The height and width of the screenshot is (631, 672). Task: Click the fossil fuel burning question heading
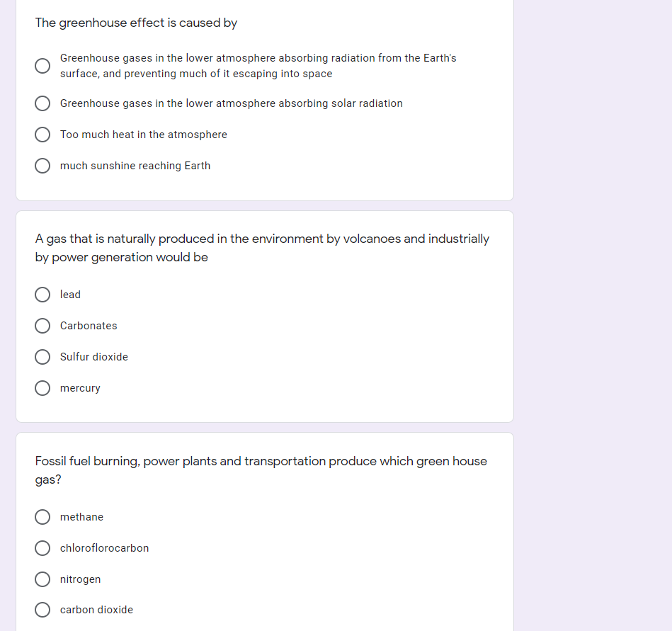point(261,470)
